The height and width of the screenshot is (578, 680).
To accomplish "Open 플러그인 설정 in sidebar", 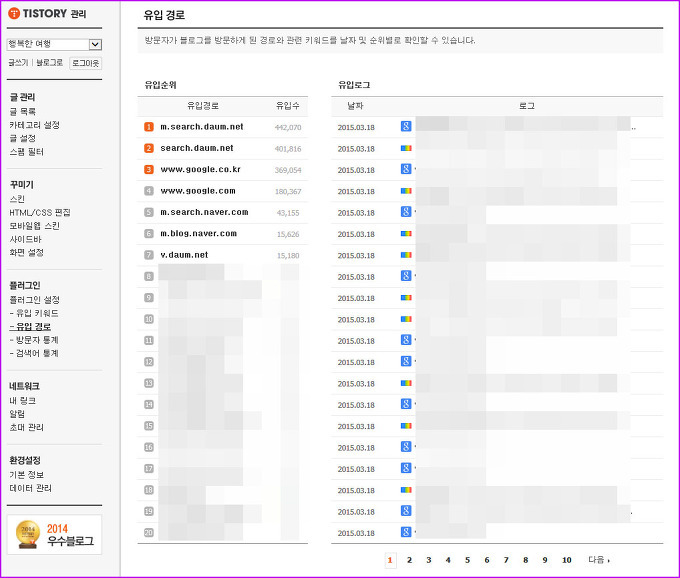I will tap(35, 300).
